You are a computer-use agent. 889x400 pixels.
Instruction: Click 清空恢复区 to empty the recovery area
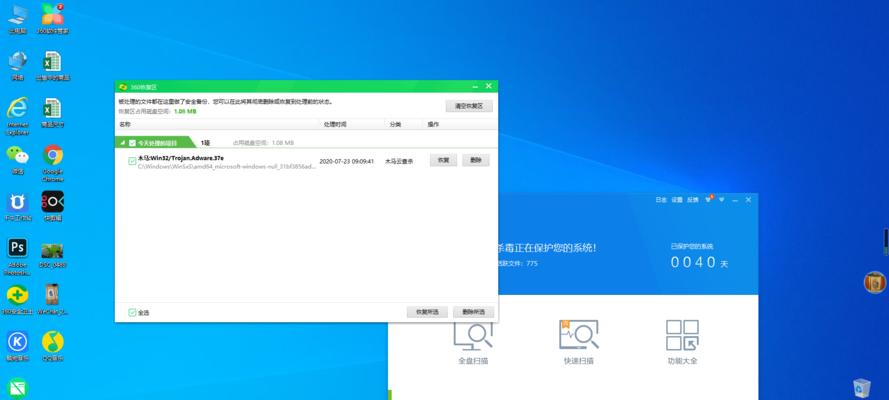coord(469,106)
